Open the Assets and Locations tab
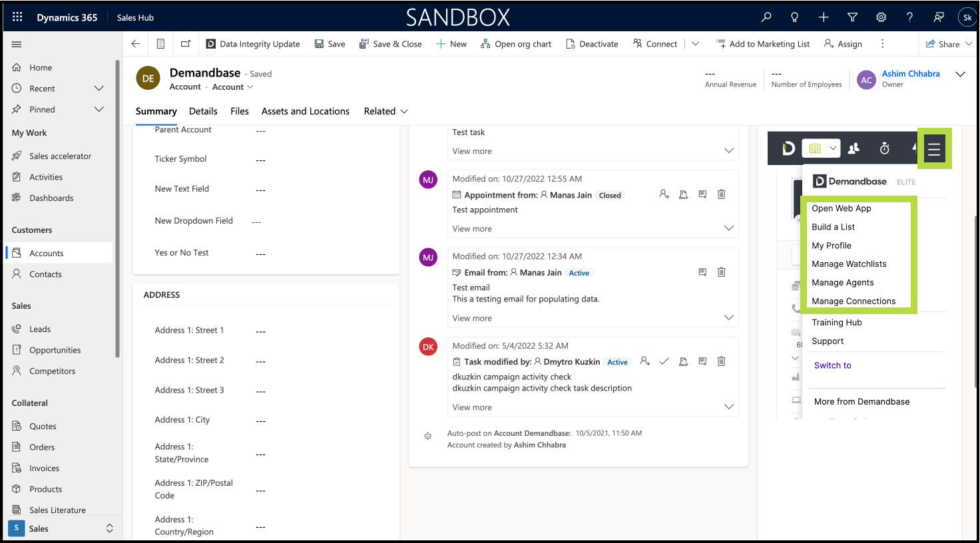Screen dimensions: 980x543 306,111
